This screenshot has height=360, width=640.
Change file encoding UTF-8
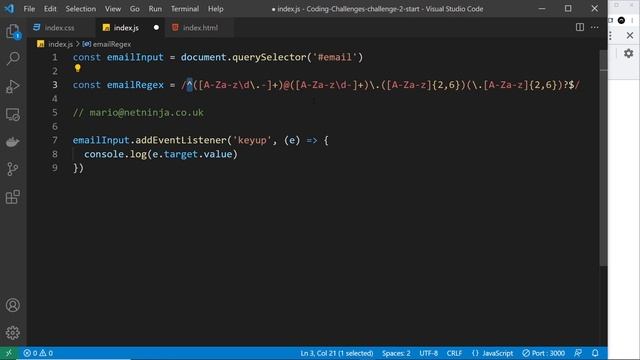(x=428, y=353)
